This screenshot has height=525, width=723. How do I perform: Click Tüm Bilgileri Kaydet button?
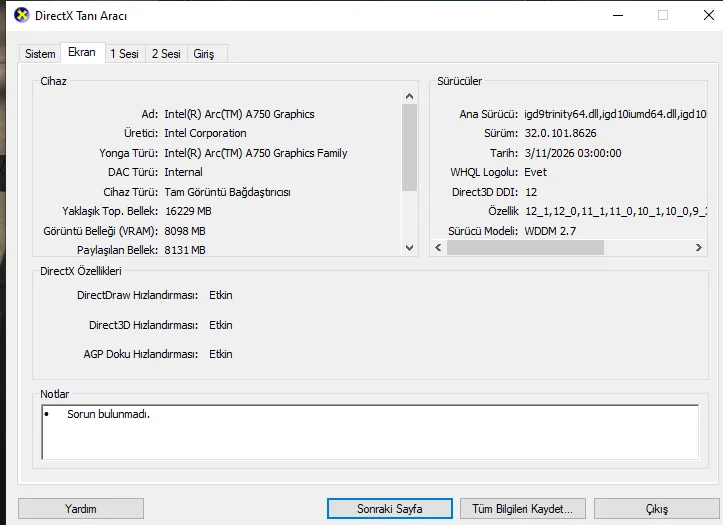522,508
